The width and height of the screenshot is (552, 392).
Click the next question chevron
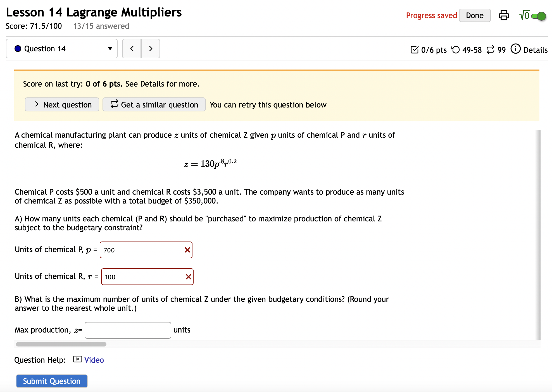(151, 48)
